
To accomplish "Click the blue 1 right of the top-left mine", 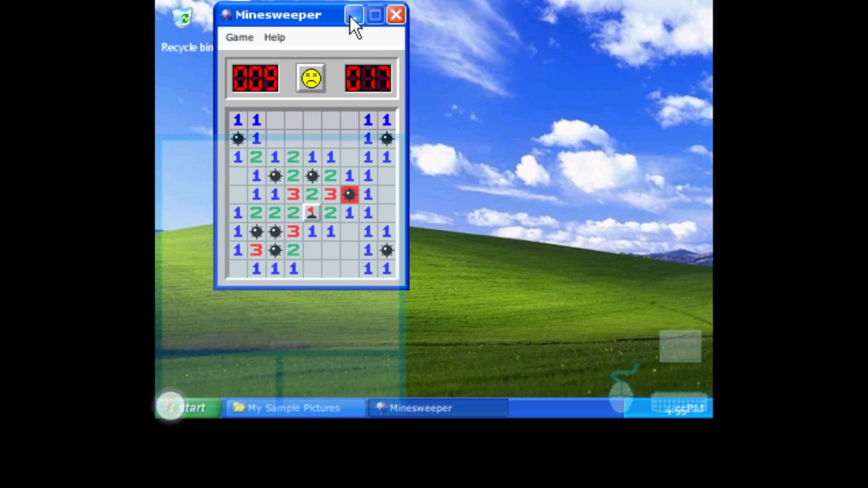I will [x=256, y=138].
